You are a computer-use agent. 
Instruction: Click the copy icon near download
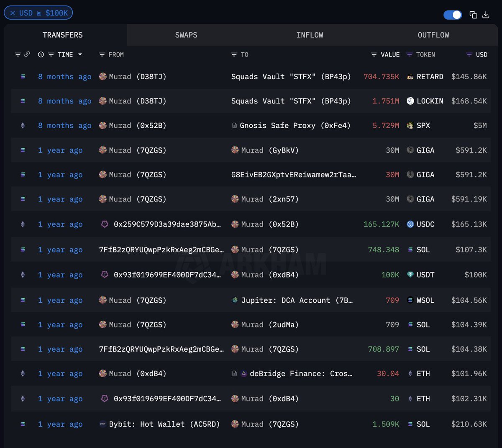[473, 15]
